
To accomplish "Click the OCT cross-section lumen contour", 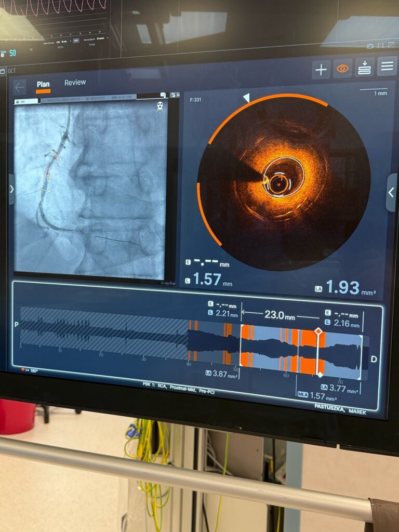I will coord(282,178).
